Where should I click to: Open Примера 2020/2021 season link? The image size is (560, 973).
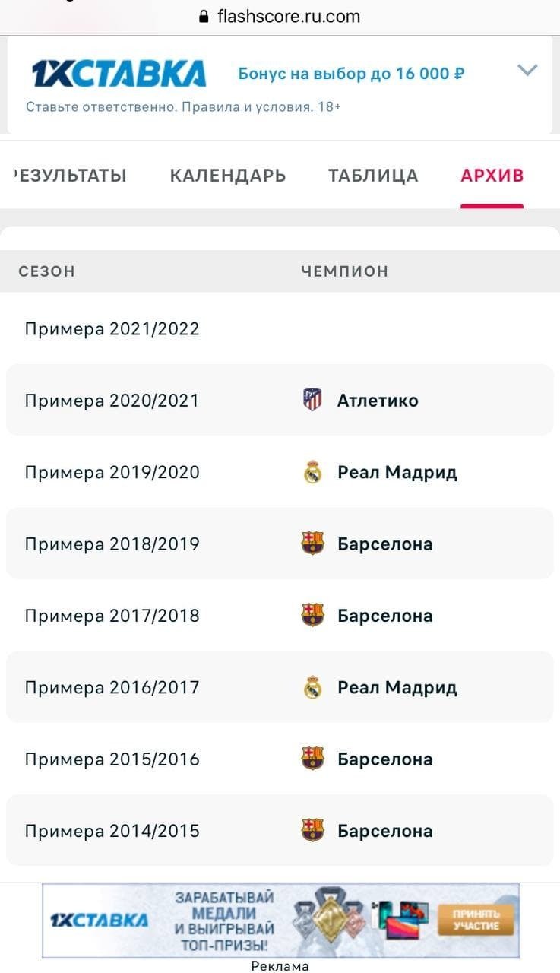[112, 401]
